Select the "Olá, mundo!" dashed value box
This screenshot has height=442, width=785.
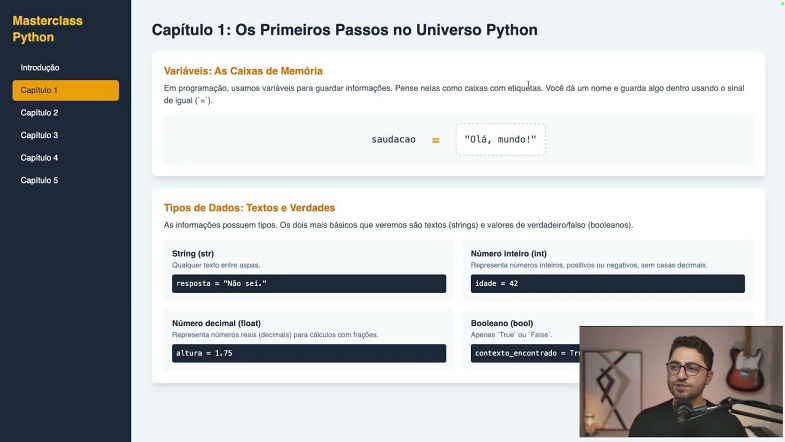[500, 140]
